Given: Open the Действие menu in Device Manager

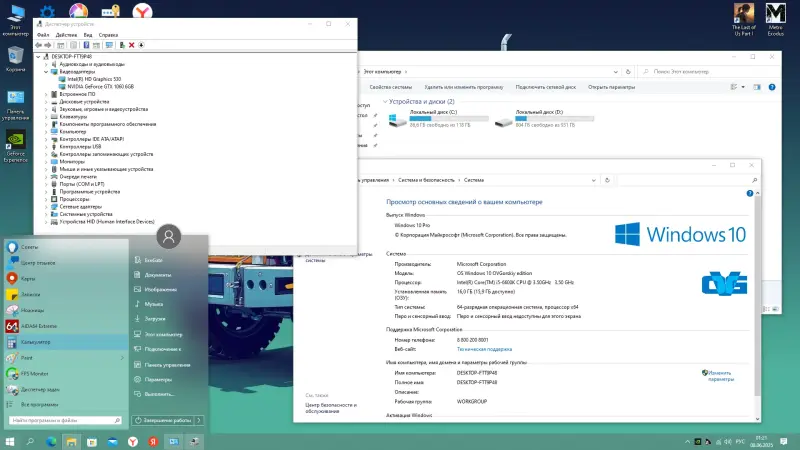Looking at the screenshot, I should pos(66,35).
